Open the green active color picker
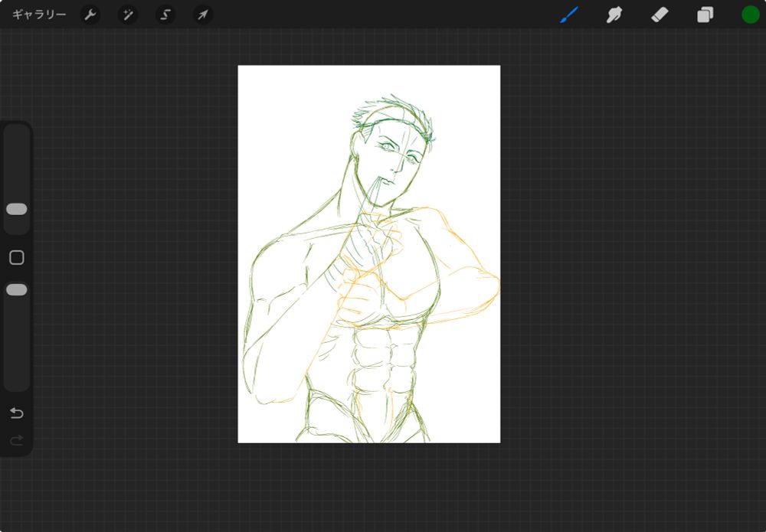Image resolution: width=766 pixels, height=532 pixels. tap(751, 15)
